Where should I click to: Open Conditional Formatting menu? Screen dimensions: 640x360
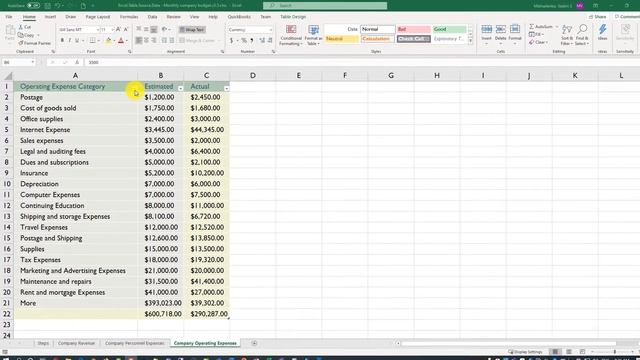(x=291, y=35)
